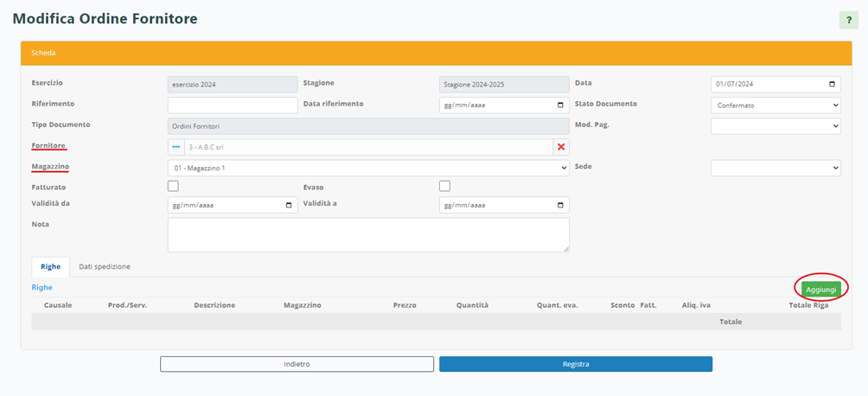The height and width of the screenshot is (396, 868).
Task: Click the blue Registra button
Action: (575, 364)
